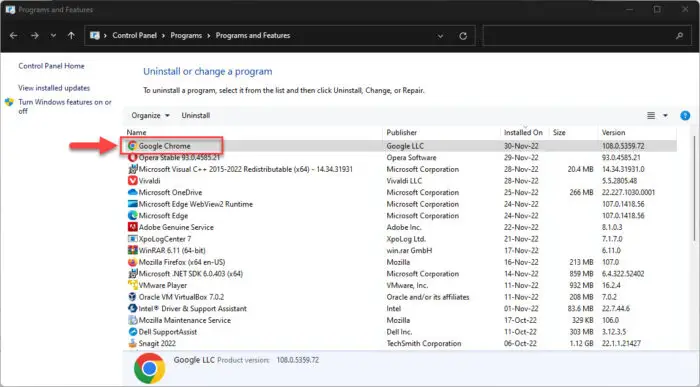The height and width of the screenshot is (387, 700).
Task: Click the large Chrome logo in details pane
Action: pyautogui.click(x=150, y=368)
